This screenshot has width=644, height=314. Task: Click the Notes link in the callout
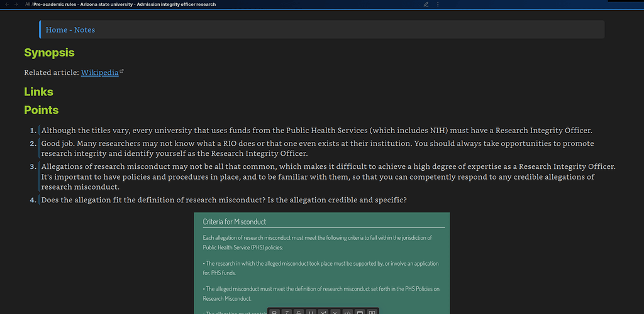coord(84,30)
